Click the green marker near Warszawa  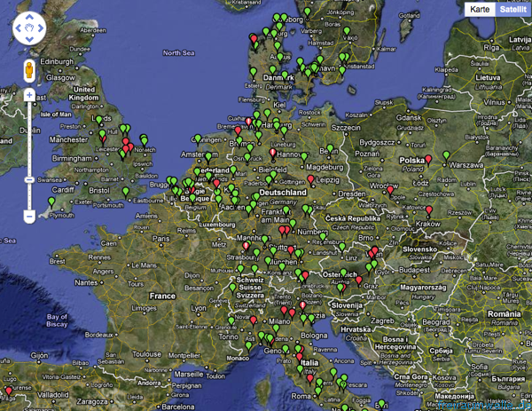446,157
